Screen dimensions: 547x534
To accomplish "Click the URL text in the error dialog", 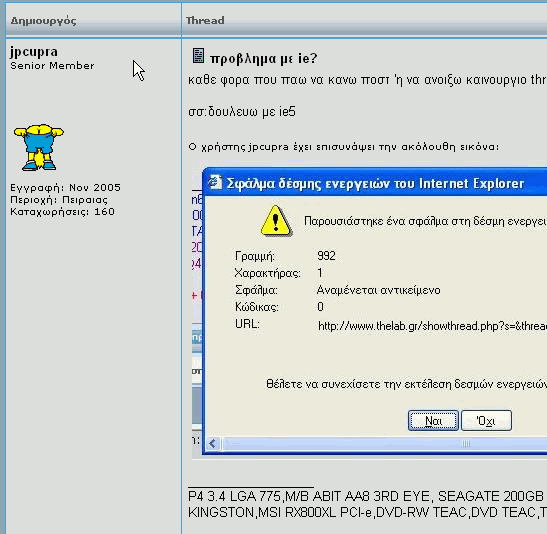I will click(432, 326).
